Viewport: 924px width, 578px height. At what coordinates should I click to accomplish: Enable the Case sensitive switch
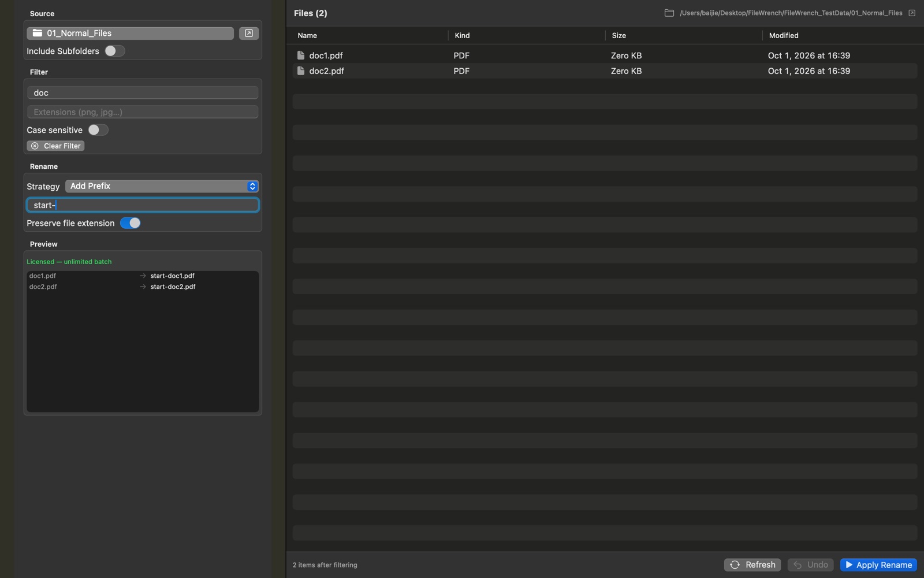click(98, 130)
